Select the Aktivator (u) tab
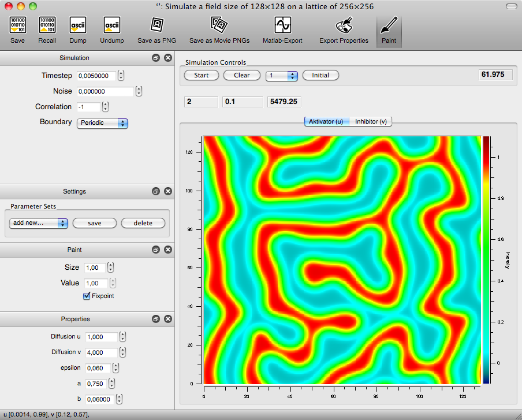The height and width of the screenshot is (420, 522). pos(326,121)
